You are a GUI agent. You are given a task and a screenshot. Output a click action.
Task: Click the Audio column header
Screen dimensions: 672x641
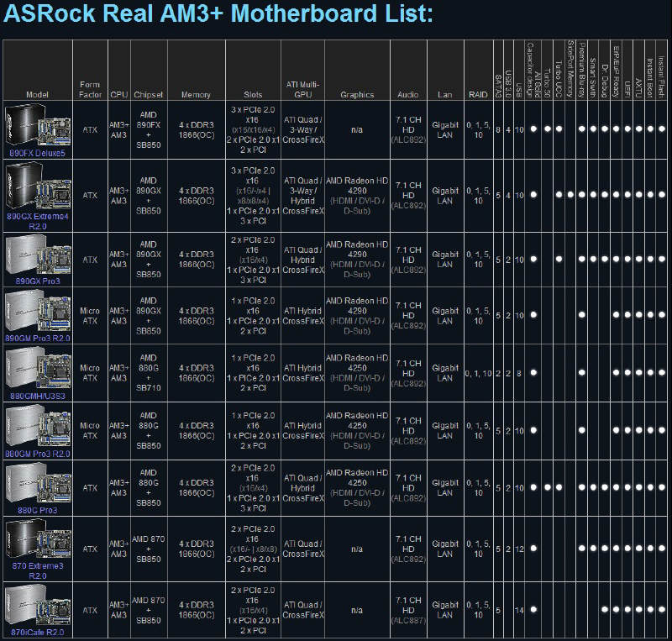pyautogui.click(x=408, y=94)
